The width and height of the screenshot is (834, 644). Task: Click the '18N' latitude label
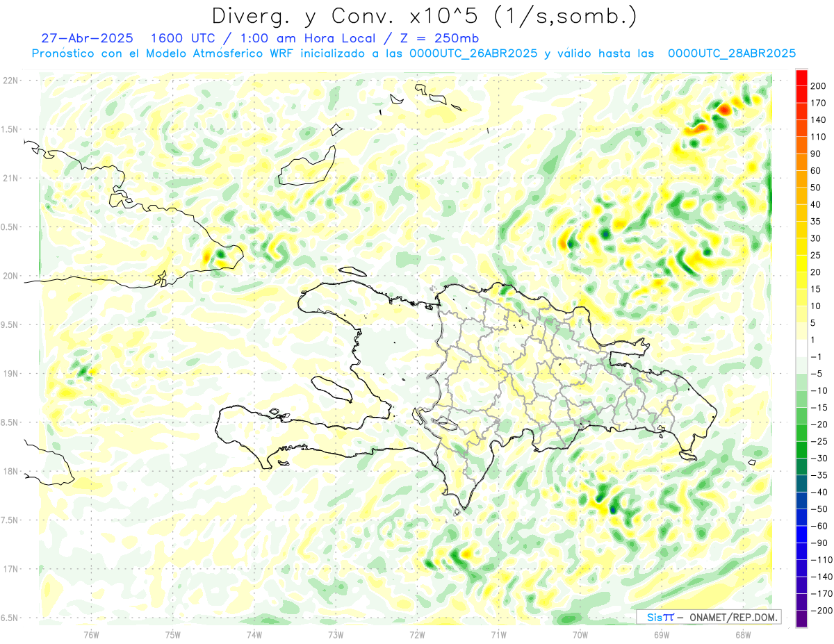[x=10, y=472]
